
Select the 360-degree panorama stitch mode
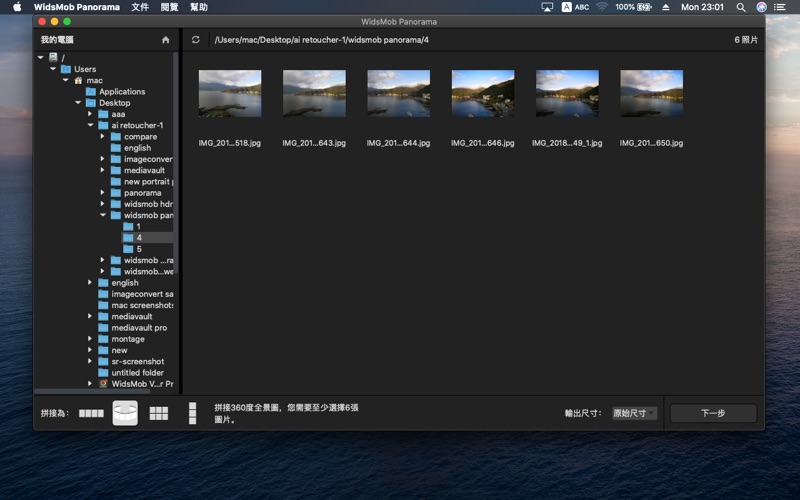pos(125,413)
